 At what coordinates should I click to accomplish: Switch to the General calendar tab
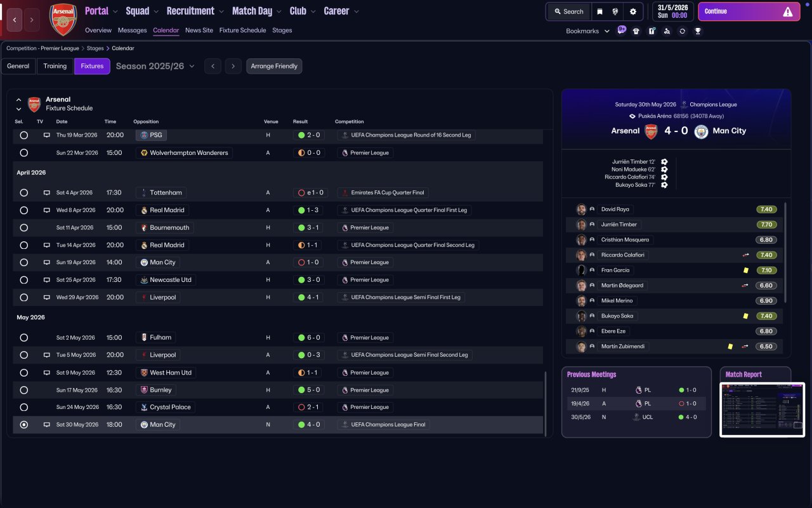click(18, 66)
